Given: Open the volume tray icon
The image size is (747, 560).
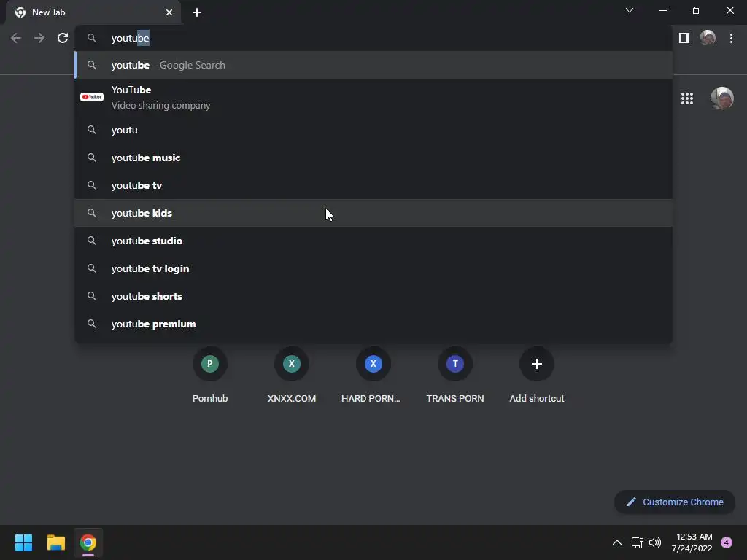Looking at the screenshot, I should pos(655,542).
